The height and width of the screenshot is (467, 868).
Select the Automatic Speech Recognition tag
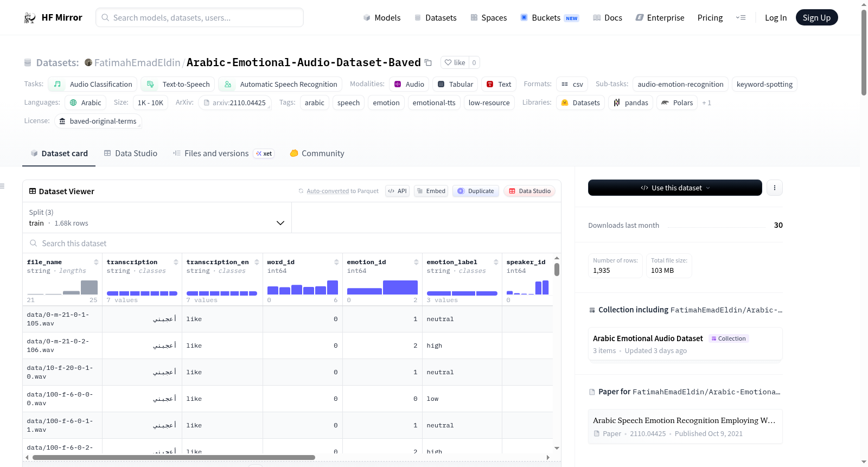[280, 84]
